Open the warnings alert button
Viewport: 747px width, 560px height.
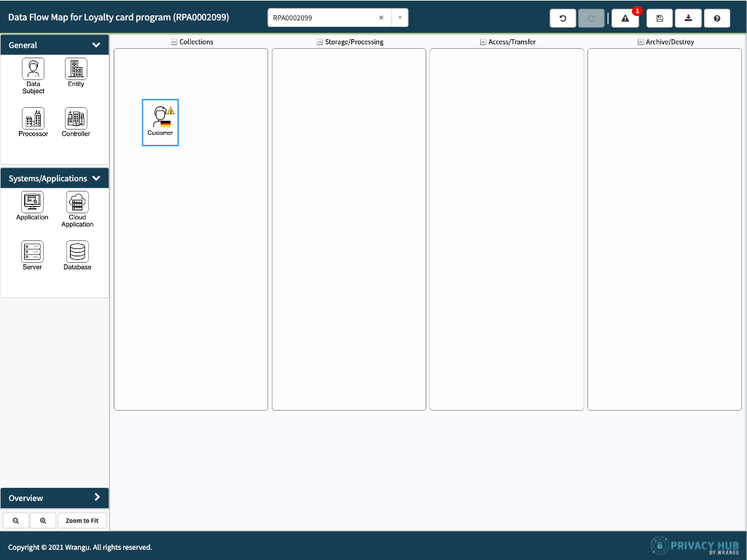tap(625, 18)
